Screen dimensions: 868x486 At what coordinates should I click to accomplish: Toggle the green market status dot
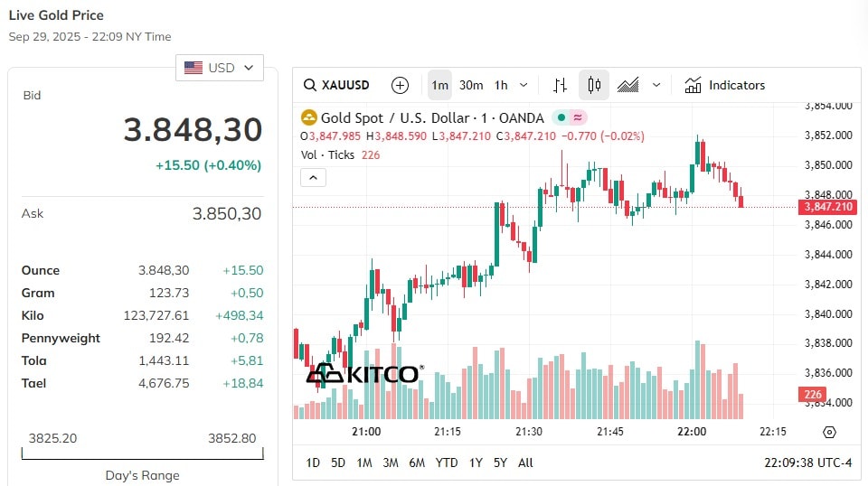pyautogui.click(x=561, y=117)
